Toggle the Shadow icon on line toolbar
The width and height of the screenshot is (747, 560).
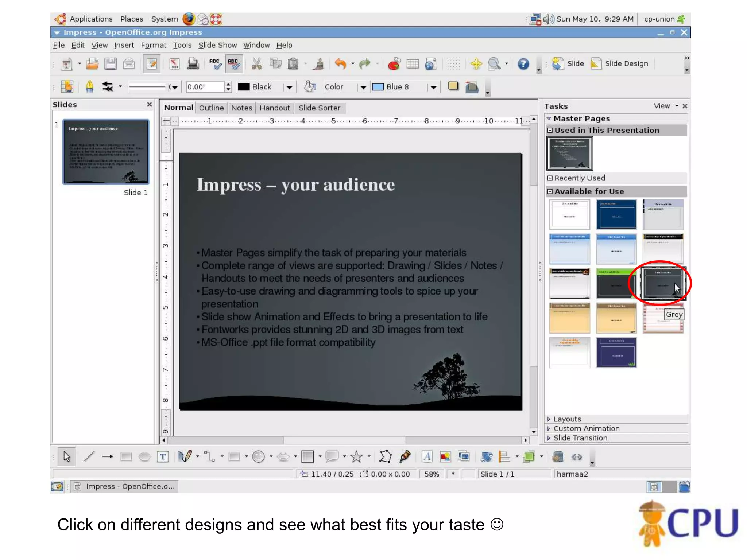[453, 86]
